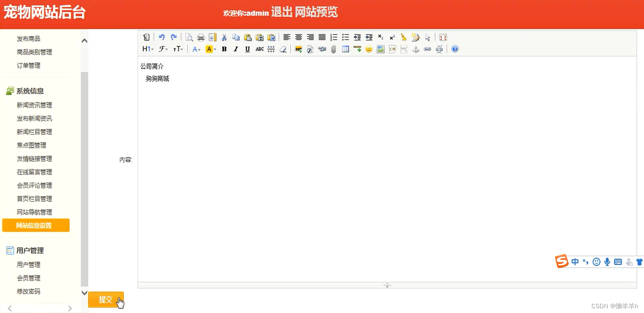
Task: Toggle italic formatting
Action: click(x=236, y=49)
